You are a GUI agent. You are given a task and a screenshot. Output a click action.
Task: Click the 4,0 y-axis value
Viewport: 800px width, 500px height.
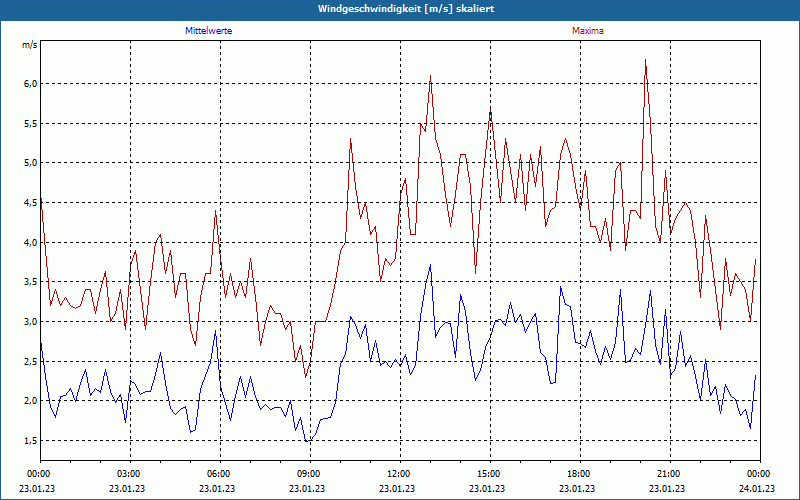tap(31, 242)
